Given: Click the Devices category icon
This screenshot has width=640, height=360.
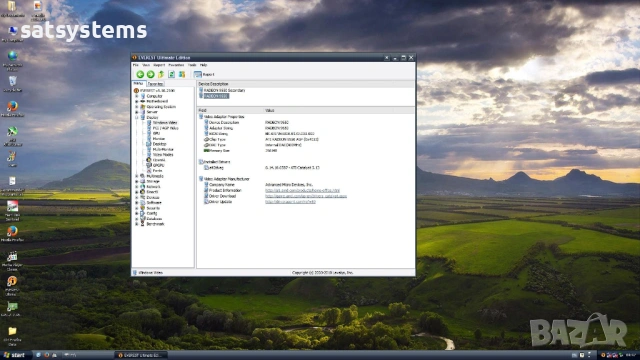Looking at the screenshot, I should [x=142, y=197].
